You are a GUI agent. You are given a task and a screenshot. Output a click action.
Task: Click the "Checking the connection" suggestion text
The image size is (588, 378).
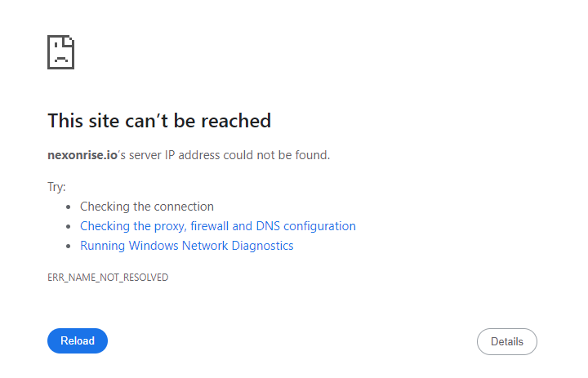[147, 207]
